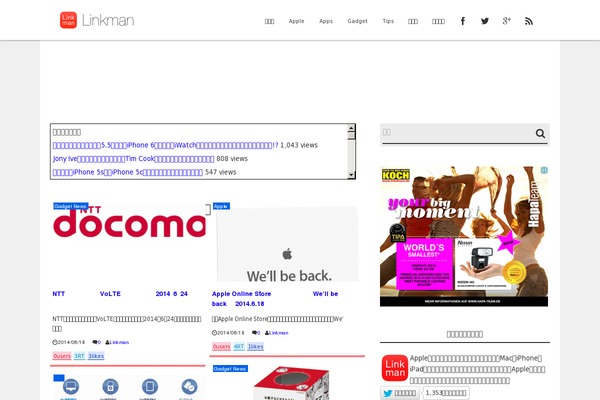Click the Linkman avatar in sidebar profile
600x400 pixels.
click(395, 368)
